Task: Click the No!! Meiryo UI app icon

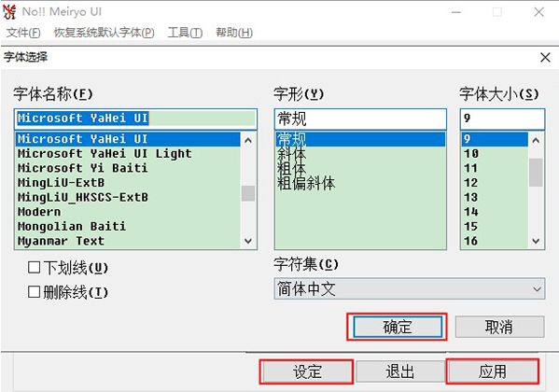Action: [x=9, y=12]
